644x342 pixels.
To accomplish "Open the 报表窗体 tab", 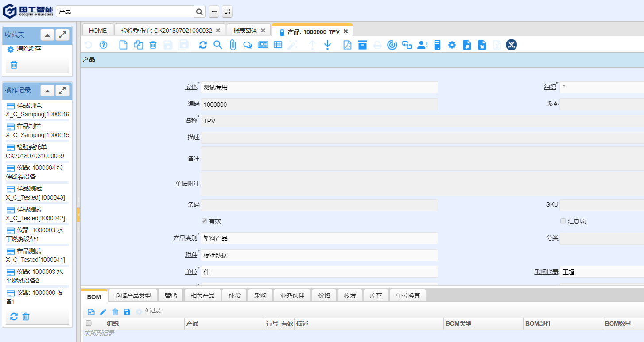I will (x=245, y=30).
